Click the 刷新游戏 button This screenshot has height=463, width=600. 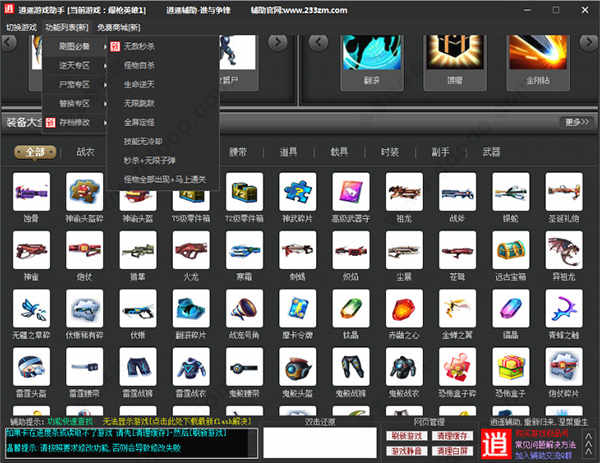[x=406, y=436]
